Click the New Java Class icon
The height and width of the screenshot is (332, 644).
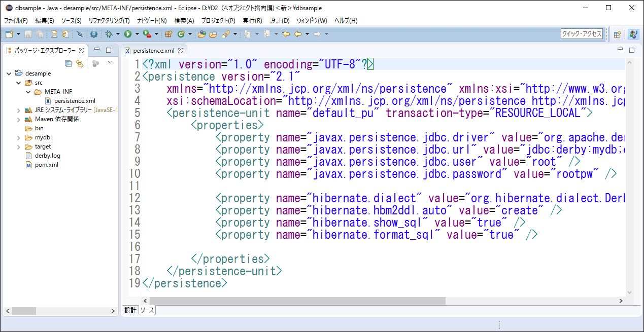click(x=181, y=34)
